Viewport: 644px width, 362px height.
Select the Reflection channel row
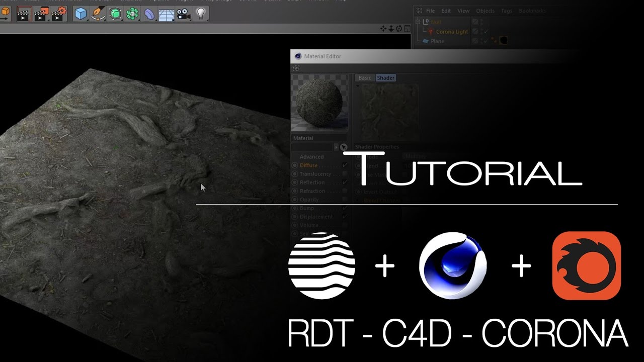(x=320, y=183)
